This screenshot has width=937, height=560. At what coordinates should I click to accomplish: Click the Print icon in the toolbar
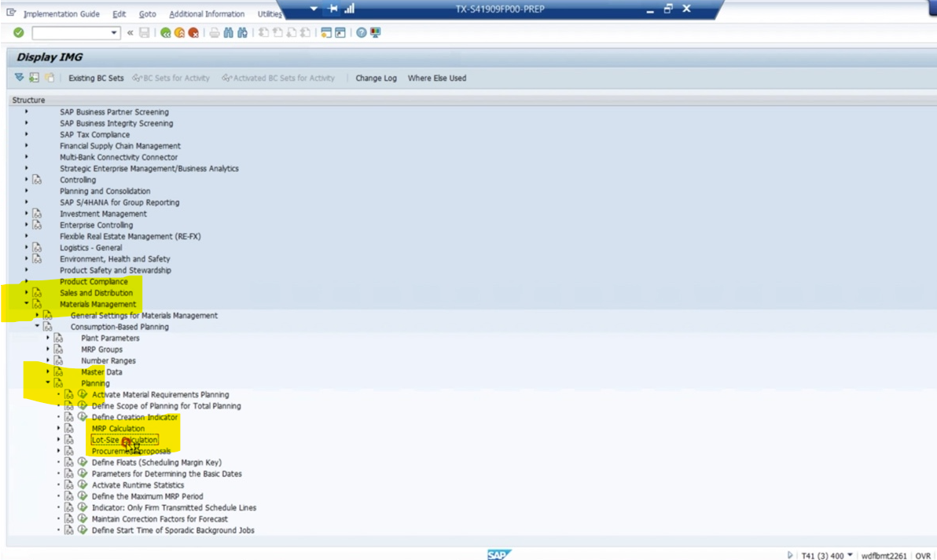(214, 33)
